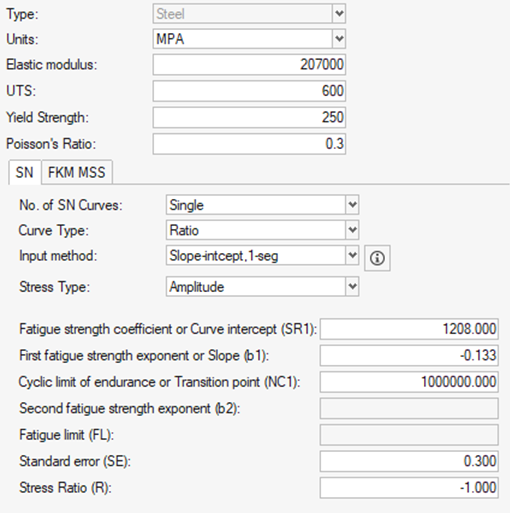Screen dimensions: 510x513
Task: Click the Fatigue limit (FL) field
Action: click(x=409, y=435)
